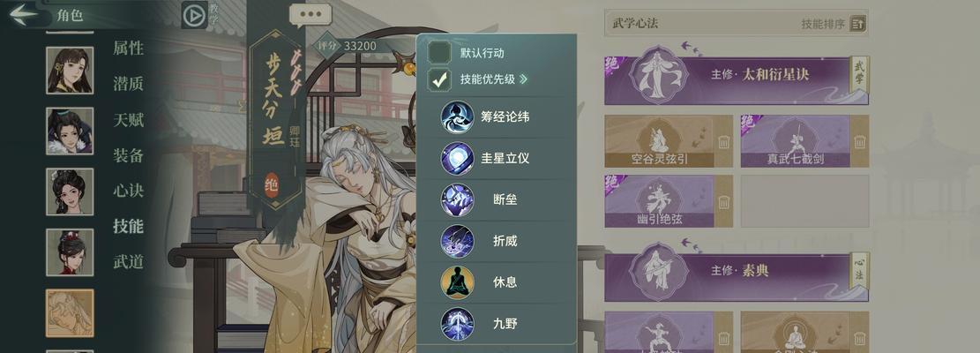980x353 pixels.
Task: Select the first character portrait thumbnail
Action: pos(70,70)
